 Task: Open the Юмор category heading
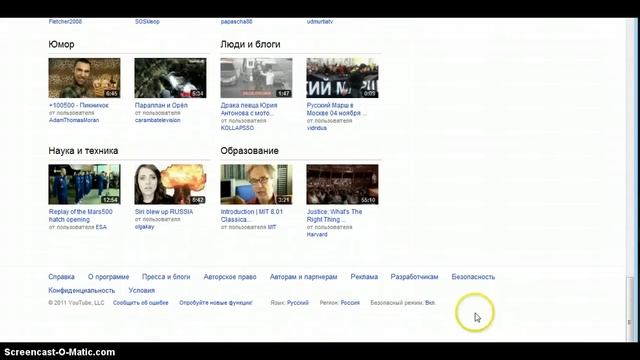[61, 44]
